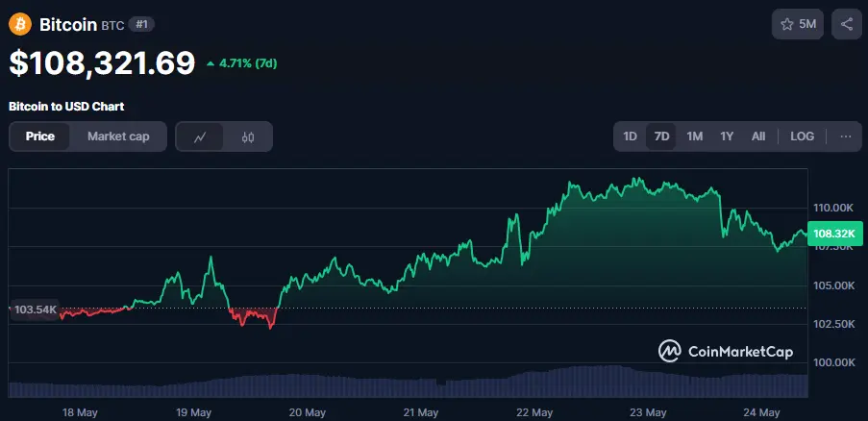This screenshot has height=421, width=868.
Task: Click the 18 May date label
Action: (x=80, y=412)
